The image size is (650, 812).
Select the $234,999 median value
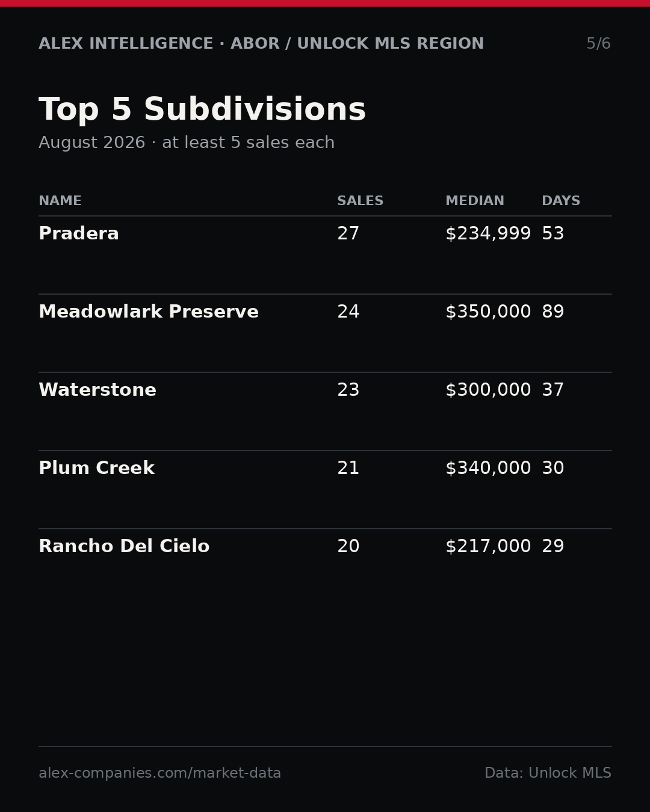[x=488, y=234]
